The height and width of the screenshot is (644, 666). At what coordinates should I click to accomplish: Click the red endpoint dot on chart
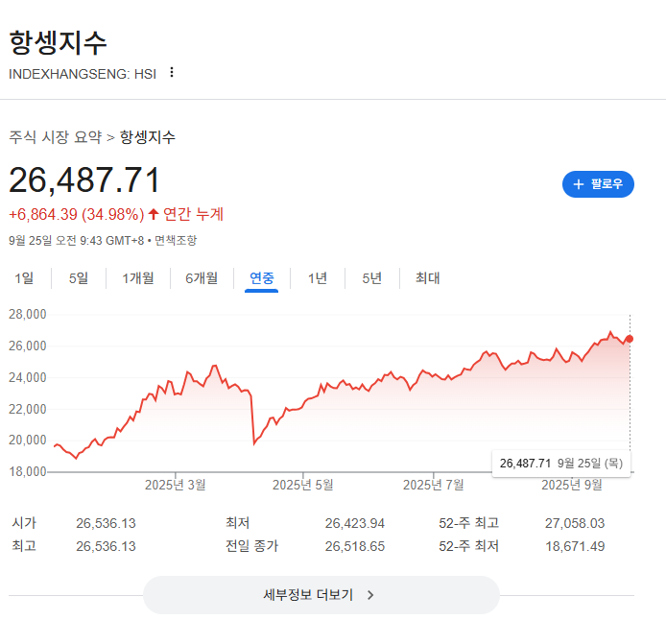[x=630, y=339]
